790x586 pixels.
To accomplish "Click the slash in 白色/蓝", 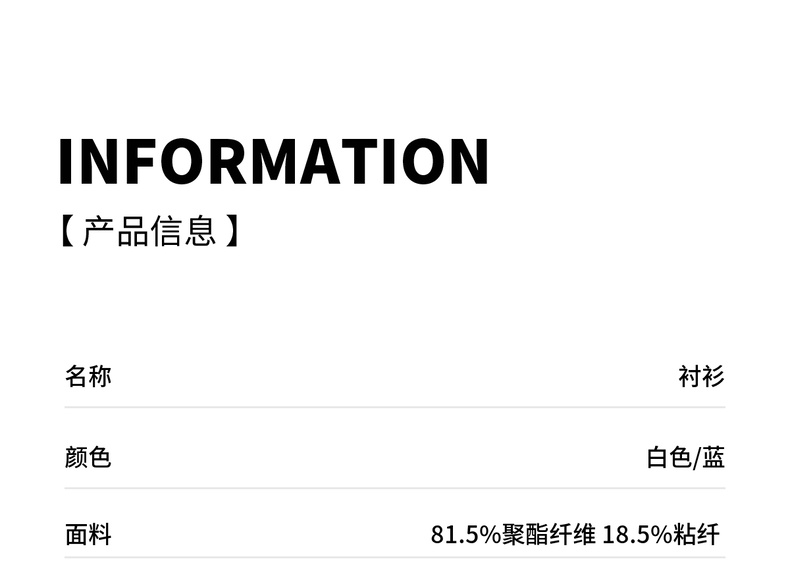I will [x=697, y=458].
